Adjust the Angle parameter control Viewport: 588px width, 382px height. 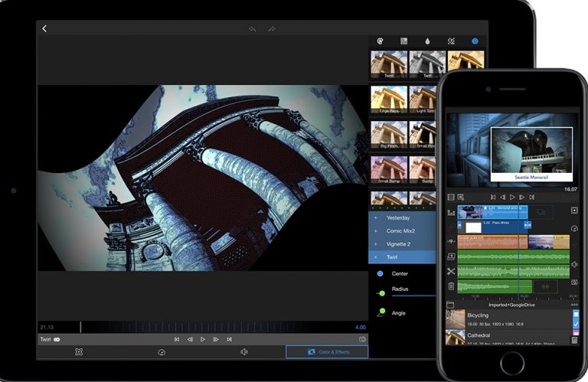pos(381,312)
